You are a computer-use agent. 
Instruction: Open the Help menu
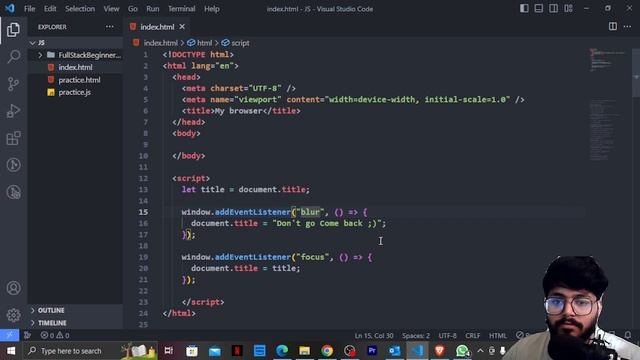point(211,9)
